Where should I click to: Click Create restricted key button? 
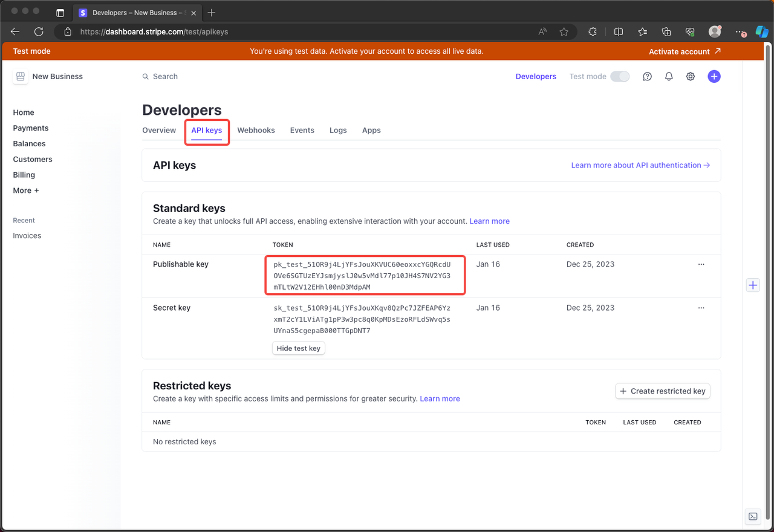click(663, 391)
